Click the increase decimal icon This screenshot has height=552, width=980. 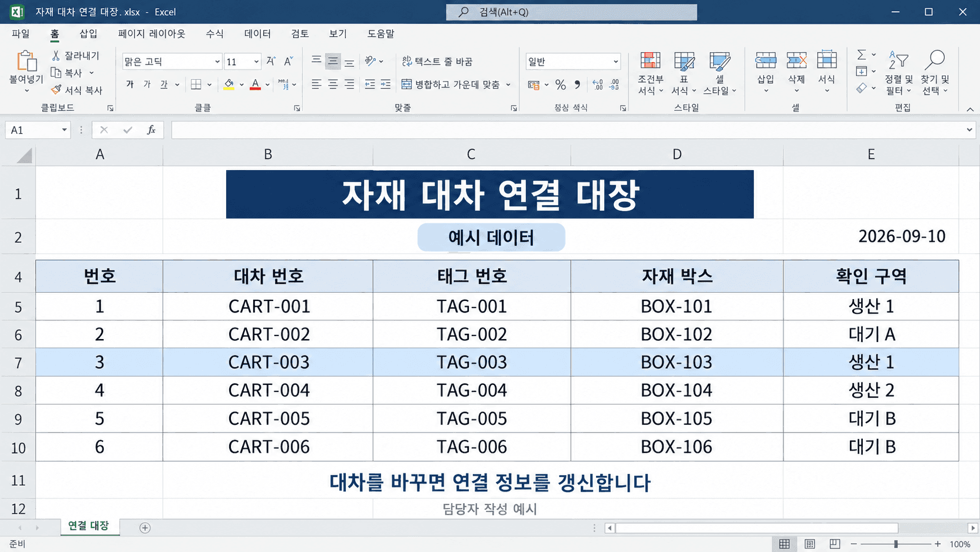pyautogui.click(x=597, y=84)
